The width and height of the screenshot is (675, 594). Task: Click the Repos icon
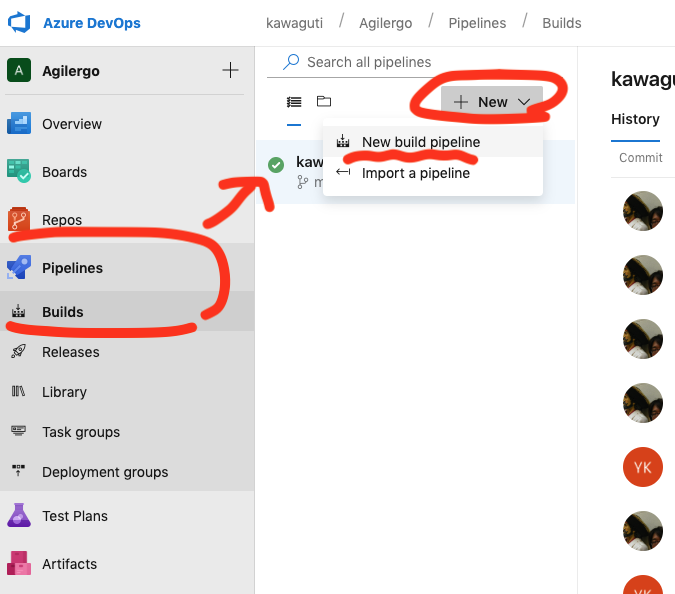(19, 219)
